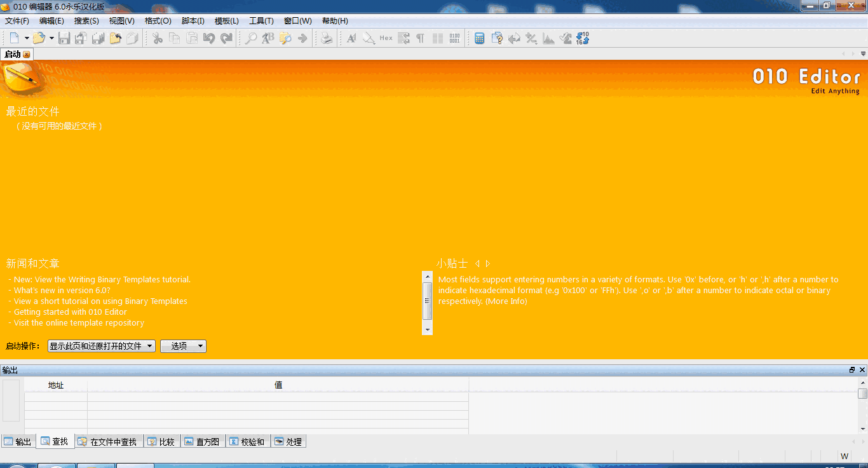Click the New file toolbar icon

point(14,38)
